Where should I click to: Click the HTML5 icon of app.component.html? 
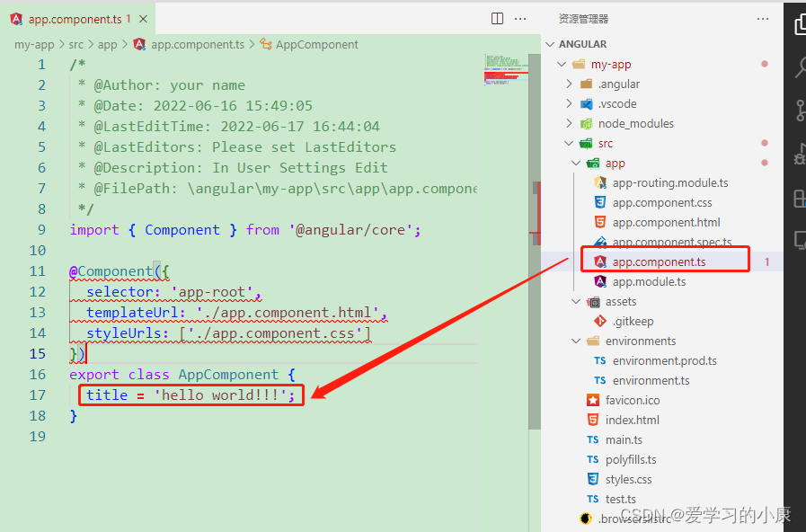[600, 222]
